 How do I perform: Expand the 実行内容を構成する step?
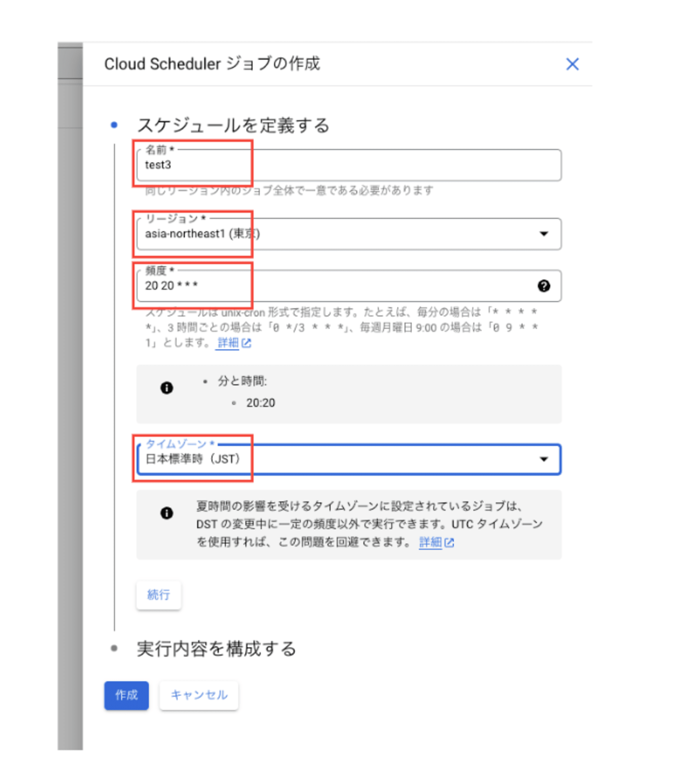tap(216, 649)
